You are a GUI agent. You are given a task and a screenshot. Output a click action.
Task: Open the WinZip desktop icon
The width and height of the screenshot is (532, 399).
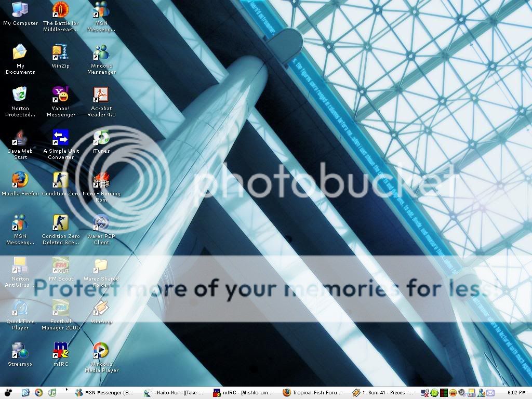pos(61,52)
